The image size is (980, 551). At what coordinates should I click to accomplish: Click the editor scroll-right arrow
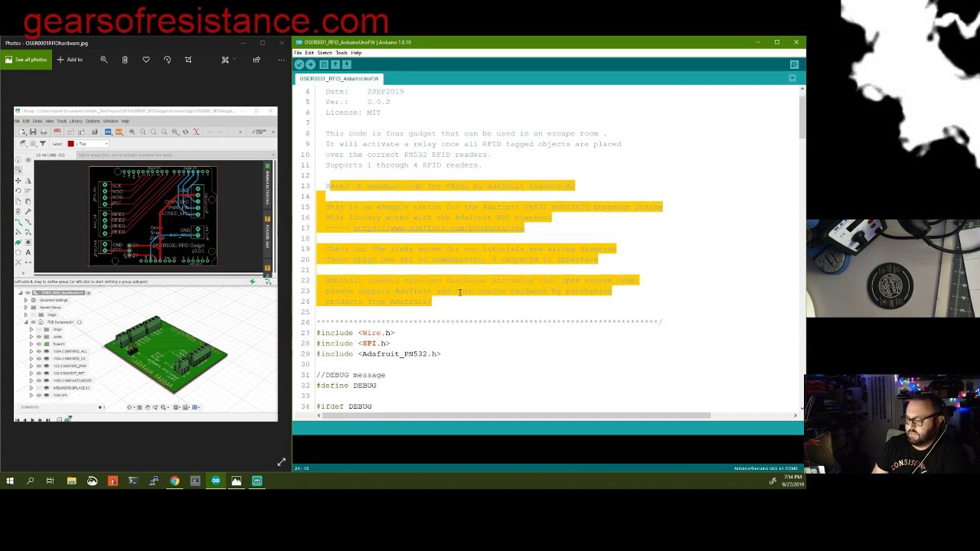795,416
